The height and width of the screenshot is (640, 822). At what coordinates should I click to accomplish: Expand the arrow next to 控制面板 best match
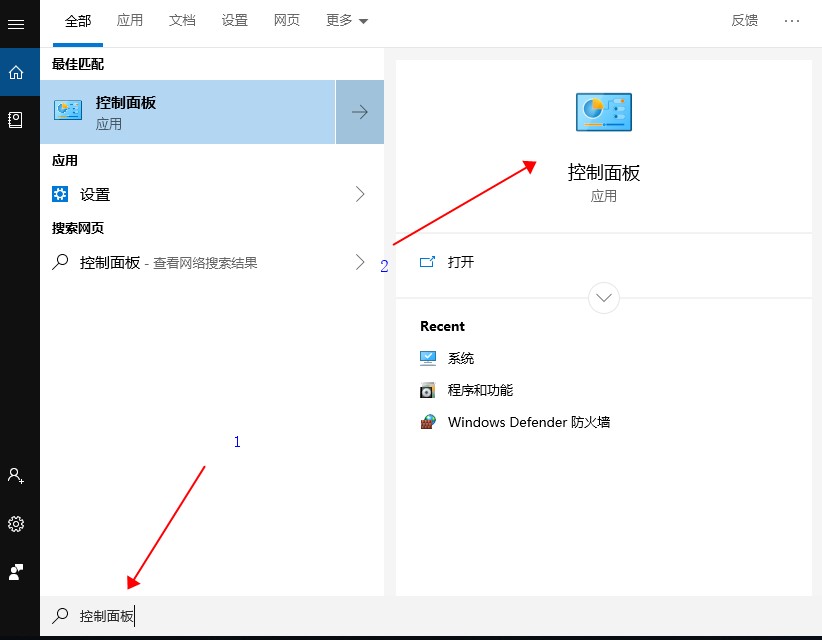point(360,112)
